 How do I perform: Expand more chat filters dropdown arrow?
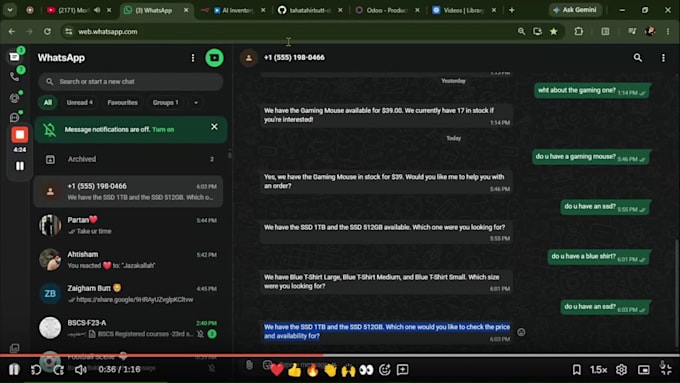tap(196, 102)
